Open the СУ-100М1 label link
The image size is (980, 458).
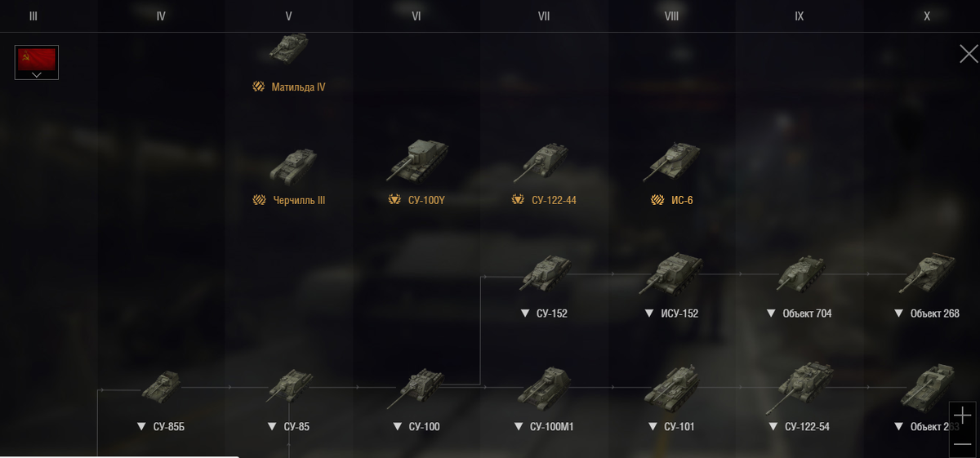[x=551, y=427]
